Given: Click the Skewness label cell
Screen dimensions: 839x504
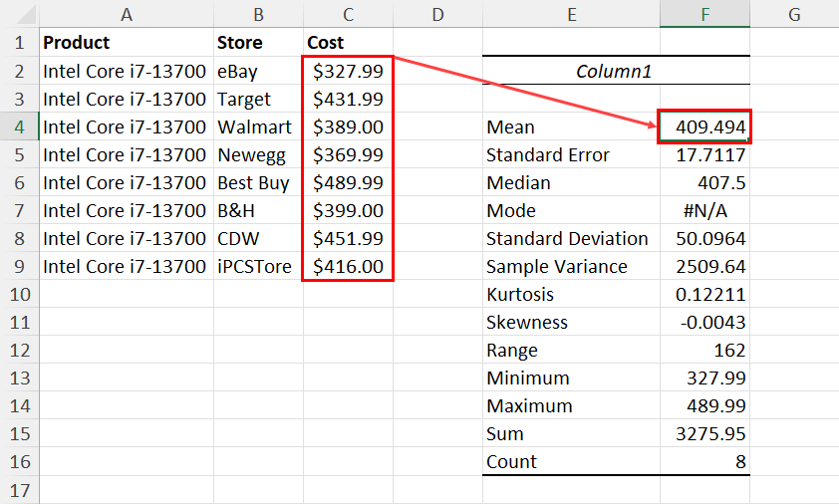Looking at the screenshot, I should point(572,322).
